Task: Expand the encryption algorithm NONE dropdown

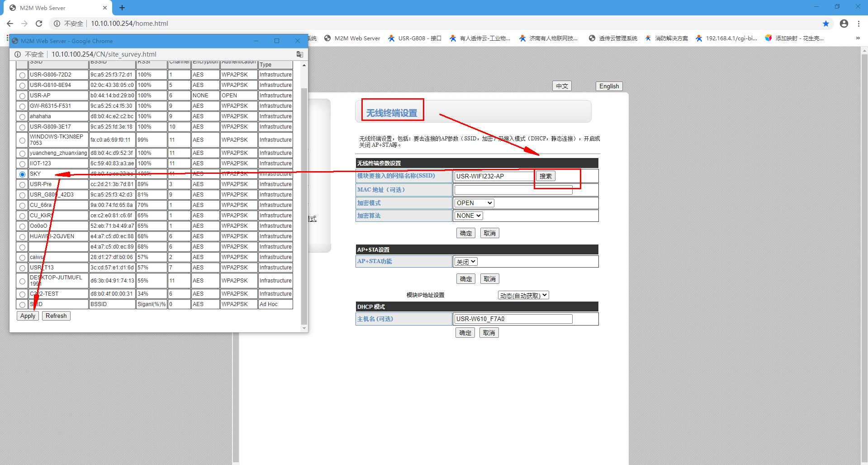Action: pyautogui.click(x=469, y=216)
